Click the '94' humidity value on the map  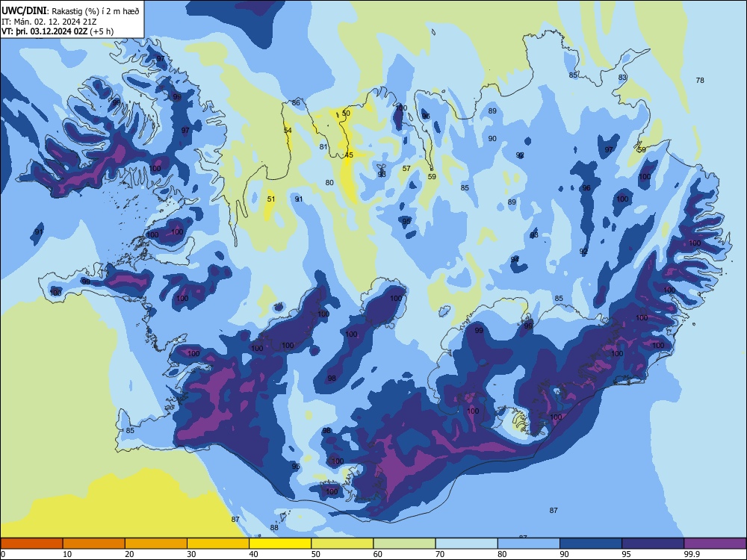coord(515,260)
